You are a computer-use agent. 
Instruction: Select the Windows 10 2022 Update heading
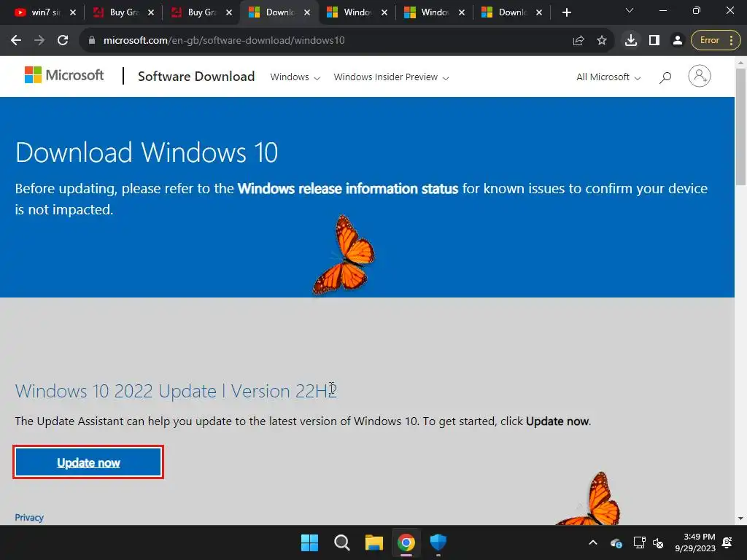[177, 391]
